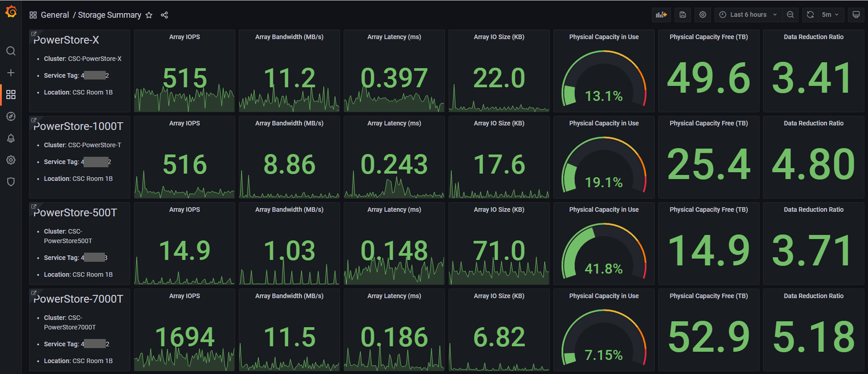Click the Add panel icon
The image size is (868, 374).
point(661,15)
